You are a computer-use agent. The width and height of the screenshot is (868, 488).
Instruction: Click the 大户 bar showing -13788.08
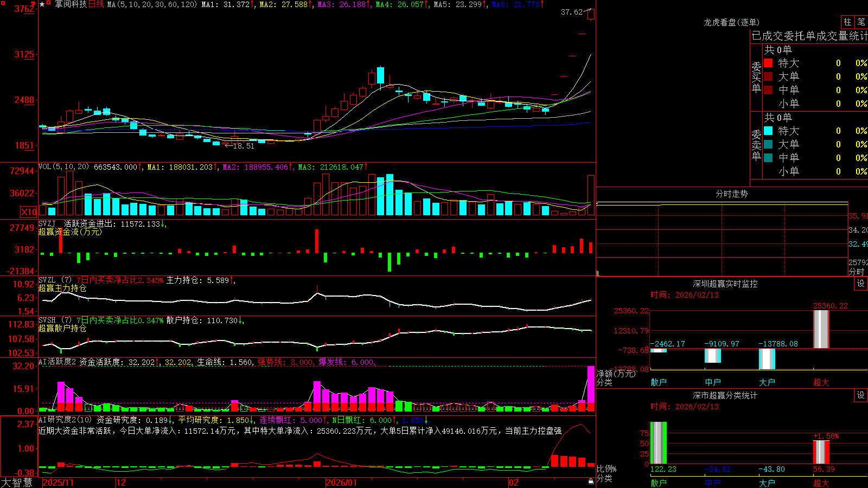click(x=767, y=359)
